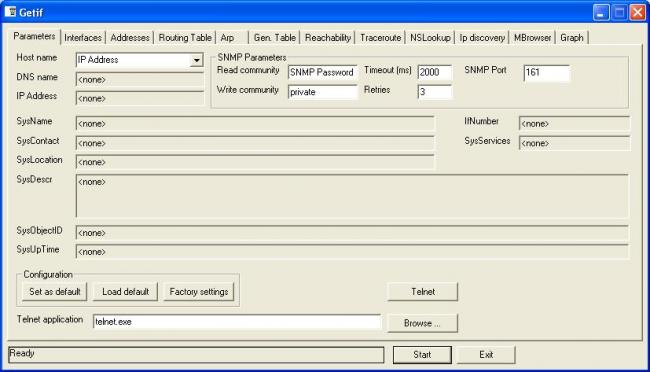Restore Factory settings button
This screenshot has width=650, height=372.
coord(199,292)
